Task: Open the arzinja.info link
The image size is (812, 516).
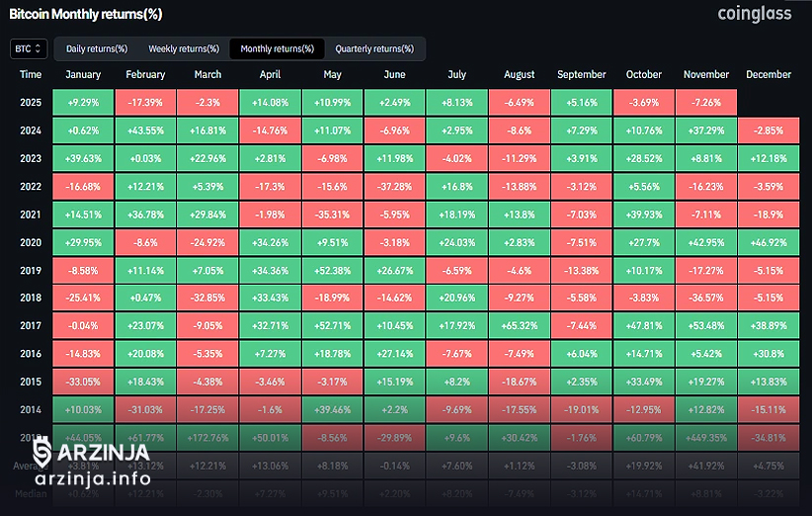Action: click(91, 479)
